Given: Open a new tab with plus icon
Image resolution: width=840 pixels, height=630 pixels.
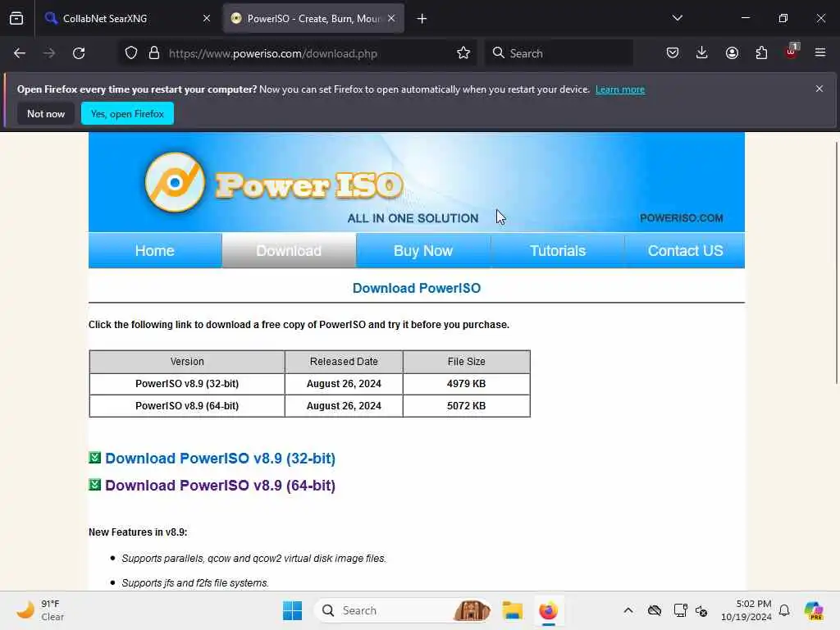Looking at the screenshot, I should tap(422, 19).
